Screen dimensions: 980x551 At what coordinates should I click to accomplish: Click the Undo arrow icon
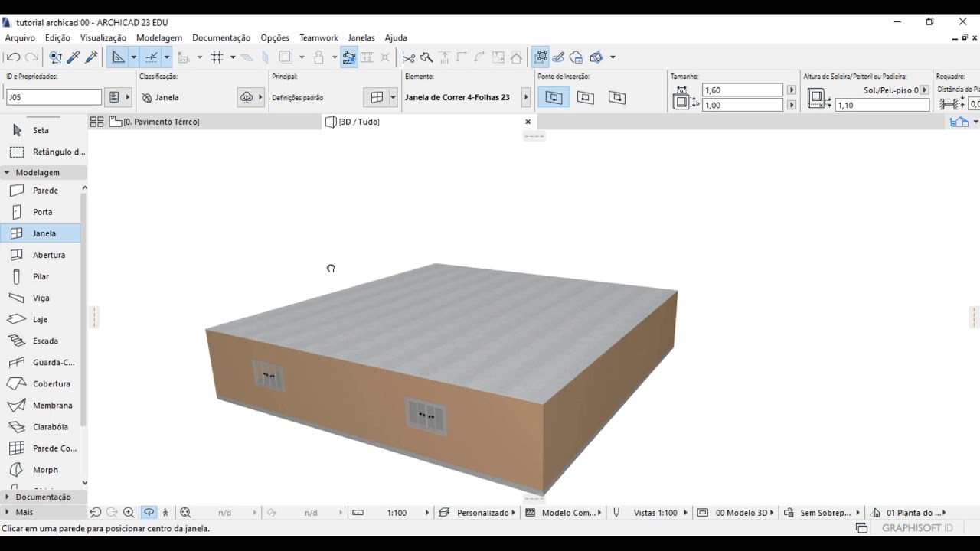[x=13, y=57]
